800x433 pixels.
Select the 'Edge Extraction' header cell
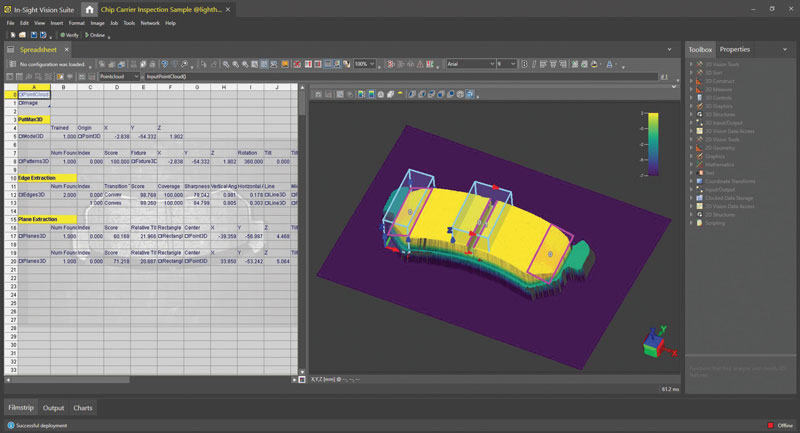[47, 178]
